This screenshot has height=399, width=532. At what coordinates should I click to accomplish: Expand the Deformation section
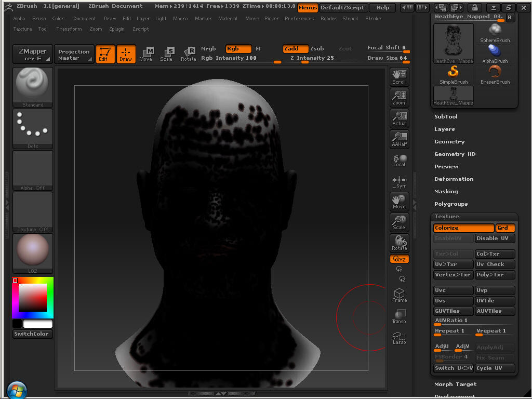454,179
